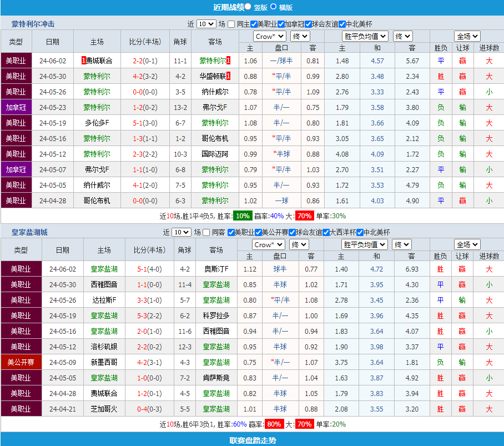
Task: Open match count dropdown for 蒙特利尔冲击
Action: pos(206,24)
